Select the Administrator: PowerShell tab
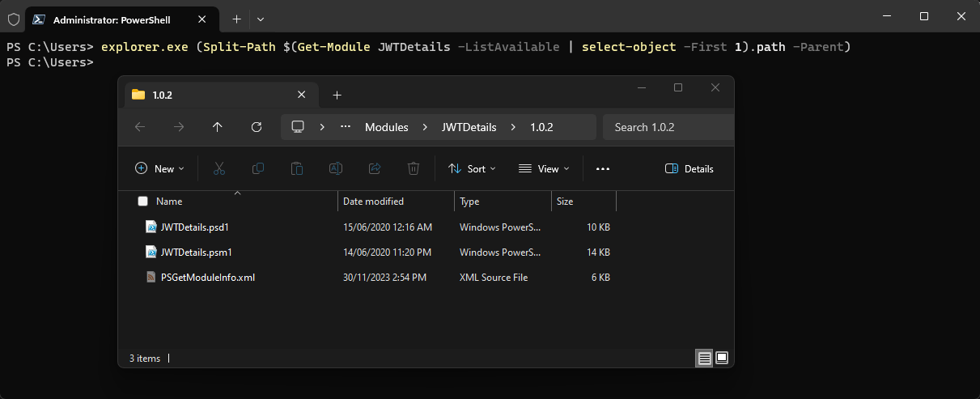The image size is (980, 399). [121, 19]
